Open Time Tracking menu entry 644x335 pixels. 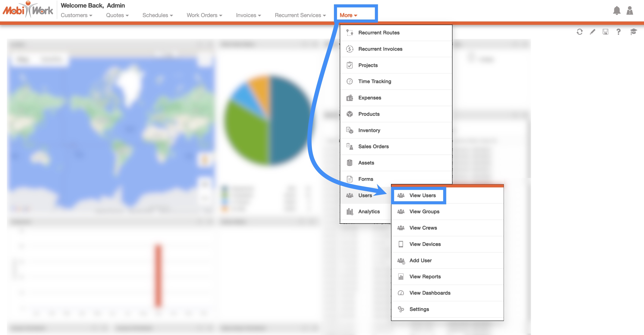pos(374,81)
